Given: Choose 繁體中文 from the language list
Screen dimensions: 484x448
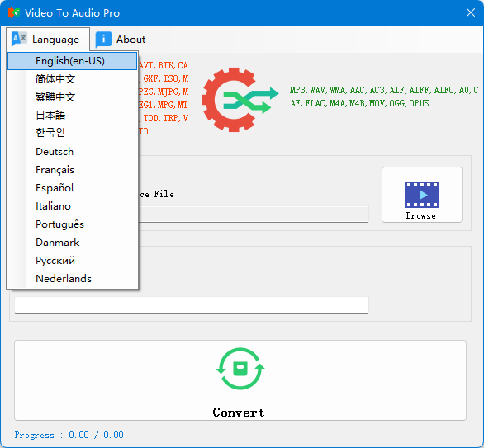Looking at the screenshot, I should tap(72, 97).
